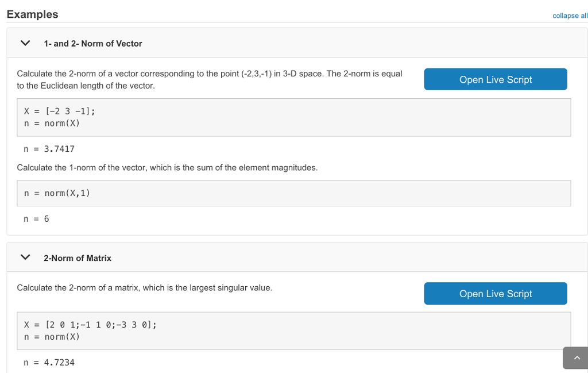Click the "collapse all" link
Image resolution: width=588 pixels, height=373 pixels.
click(x=569, y=16)
